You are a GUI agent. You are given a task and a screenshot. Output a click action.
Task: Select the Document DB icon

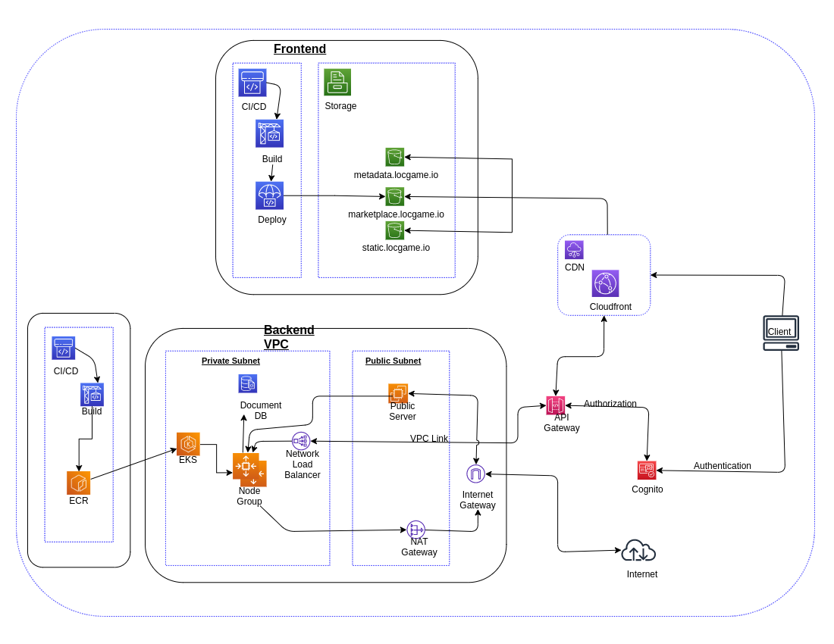click(247, 383)
